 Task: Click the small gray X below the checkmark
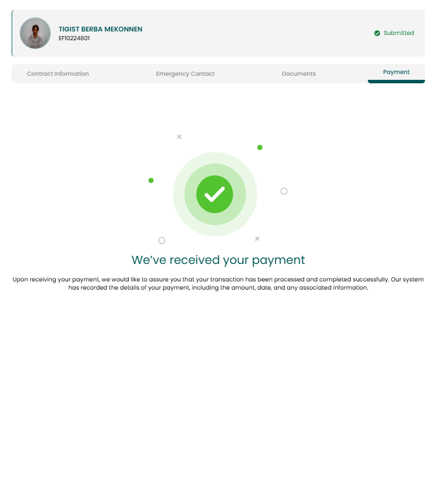(257, 238)
